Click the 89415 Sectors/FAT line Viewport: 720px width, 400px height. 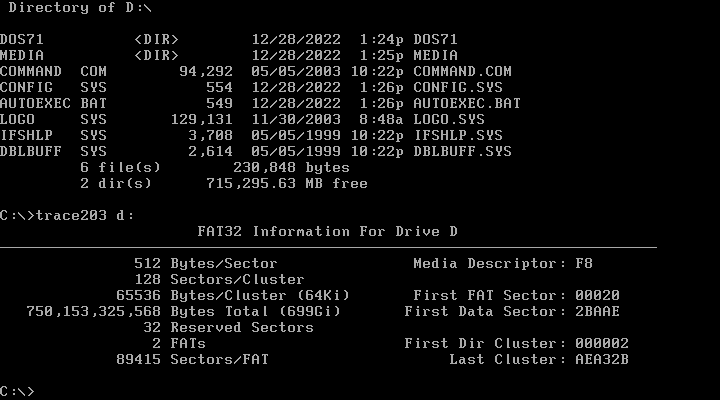[192, 359]
